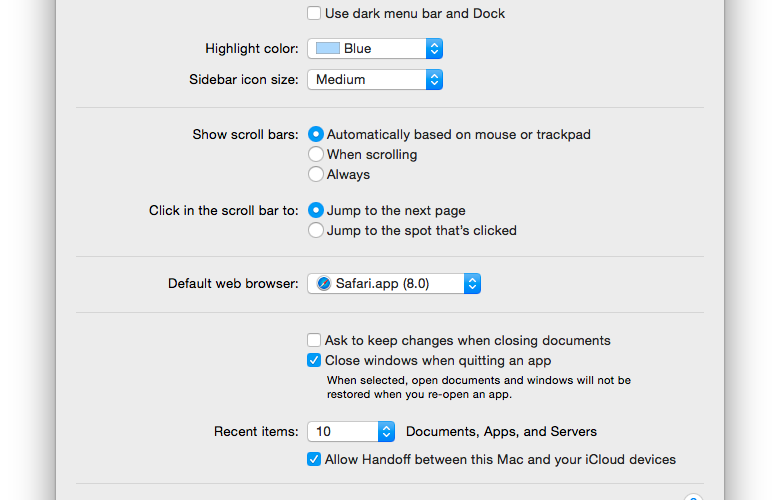Click the blue arrows beside Recent items
The width and height of the screenshot is (780, 500).
pos(387,431)
